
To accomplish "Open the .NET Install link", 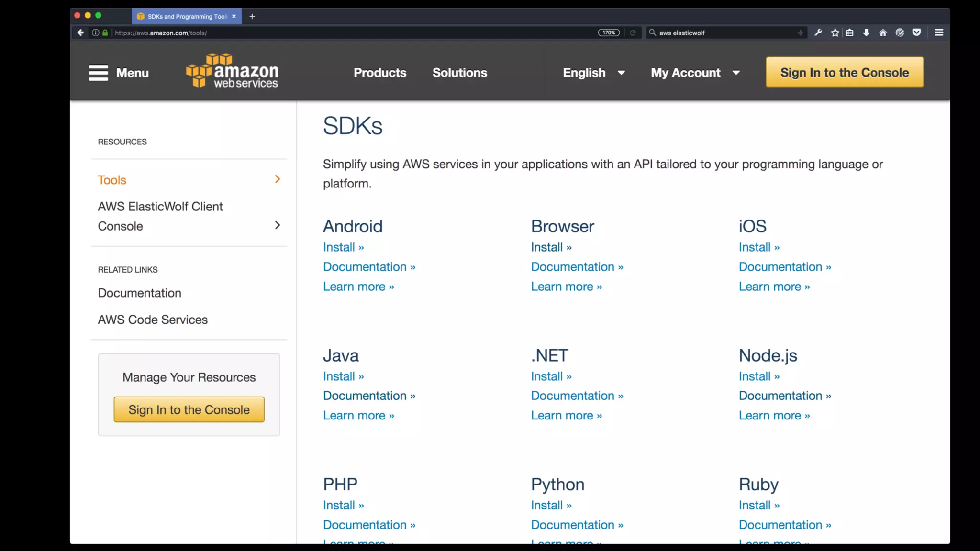I will [551, 376].
